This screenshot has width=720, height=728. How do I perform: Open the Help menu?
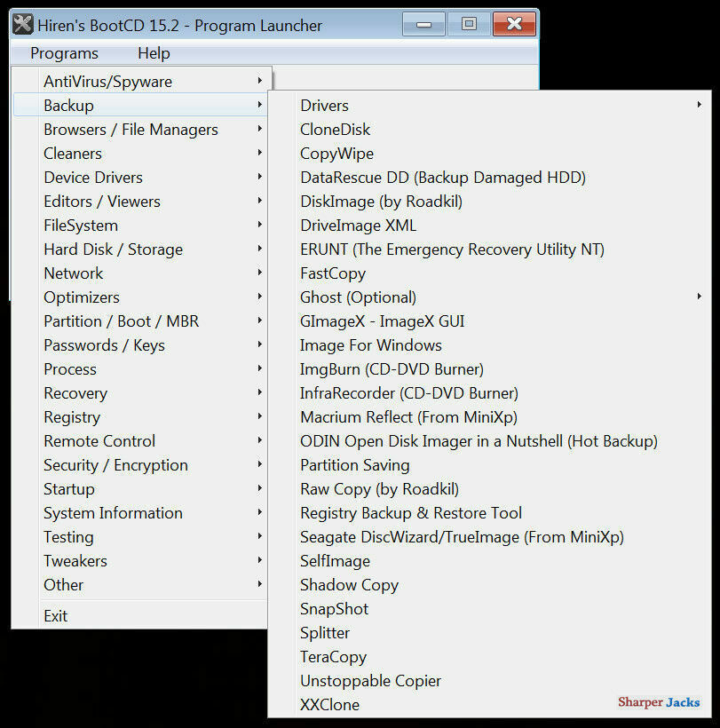click(x=154, y=53)
